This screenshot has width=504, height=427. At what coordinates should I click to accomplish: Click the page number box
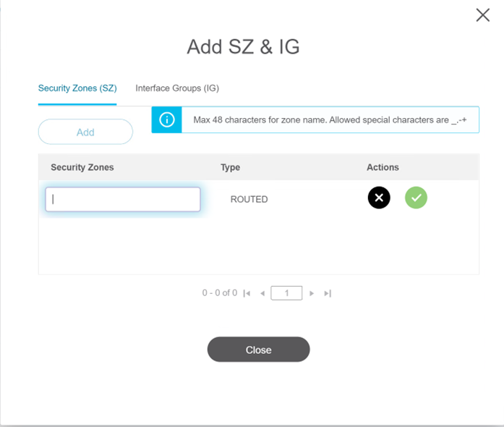(286, 293)
